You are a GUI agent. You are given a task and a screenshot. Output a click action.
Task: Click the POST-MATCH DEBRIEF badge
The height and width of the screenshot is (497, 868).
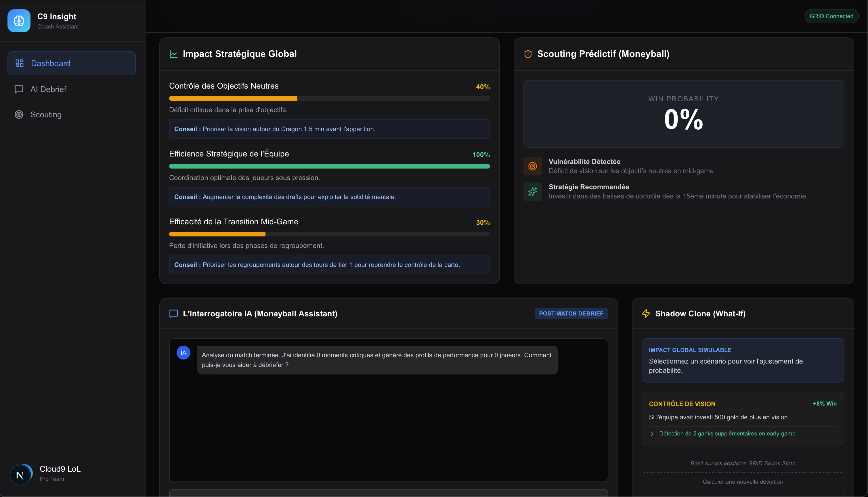pyautogui.click(x=571, y=313)
